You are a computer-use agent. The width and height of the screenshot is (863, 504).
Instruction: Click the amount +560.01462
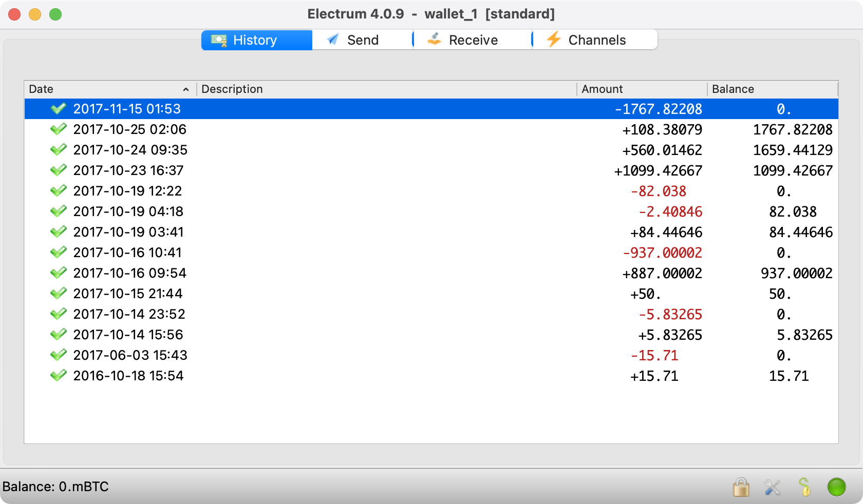(x=662, y=150)
